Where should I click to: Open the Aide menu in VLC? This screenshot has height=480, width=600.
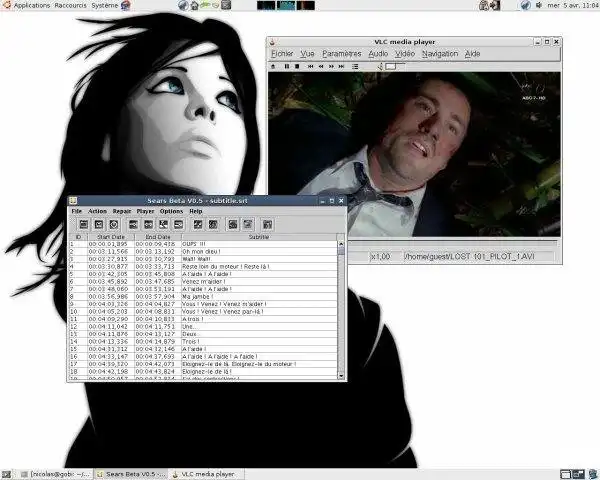(x=473, y=54)
